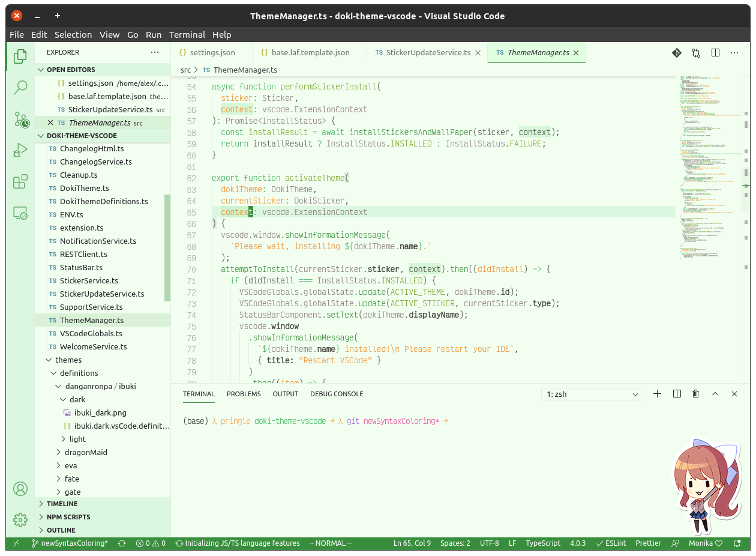Open the Terminal menu
Image resolution: width=756 pixels, height=556 pixels.
187,35
